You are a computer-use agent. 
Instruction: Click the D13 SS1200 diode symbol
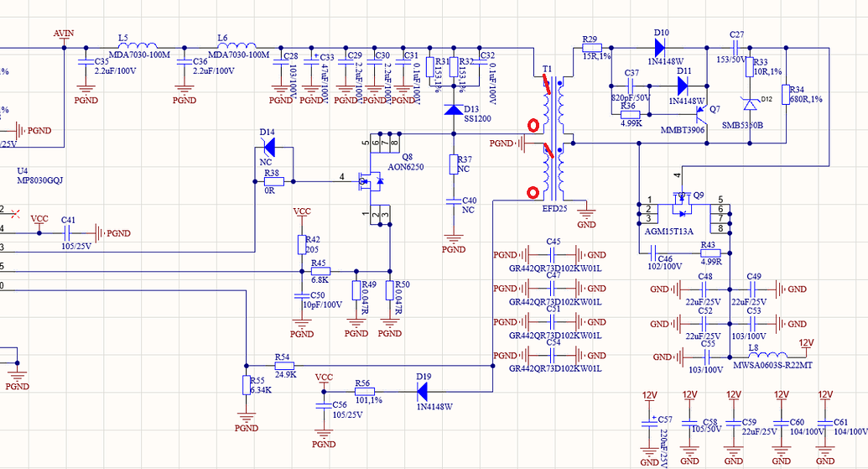(452, 110)
